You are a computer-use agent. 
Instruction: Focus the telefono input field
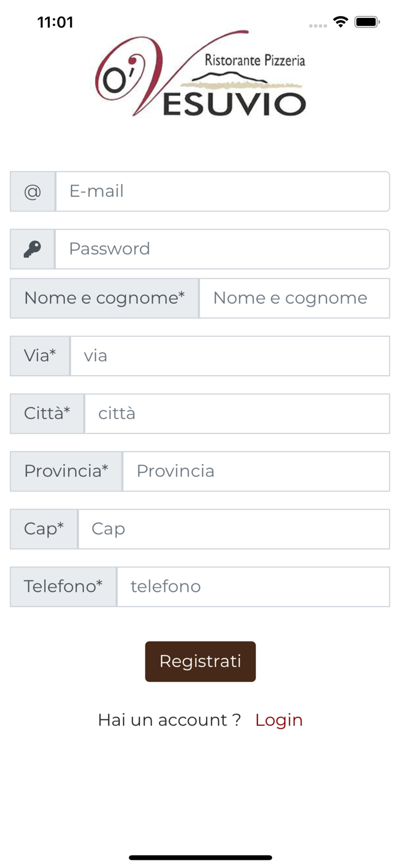click(x=253, y=587)
